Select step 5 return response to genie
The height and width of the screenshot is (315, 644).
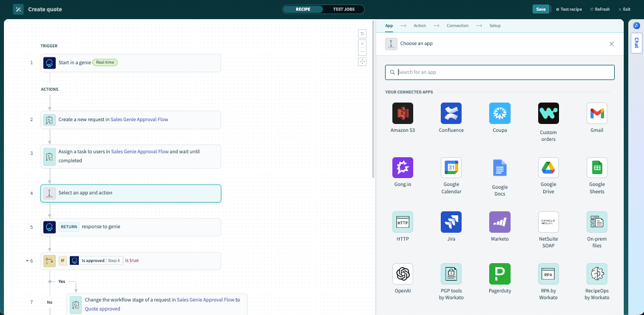tap(131, 227)
